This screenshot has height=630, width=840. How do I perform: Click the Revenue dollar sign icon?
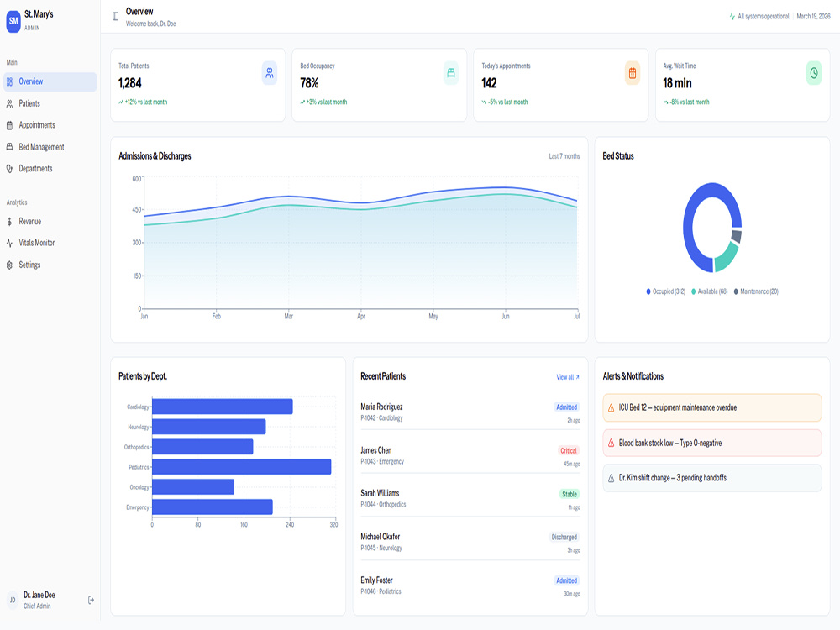tap(9, 222)
